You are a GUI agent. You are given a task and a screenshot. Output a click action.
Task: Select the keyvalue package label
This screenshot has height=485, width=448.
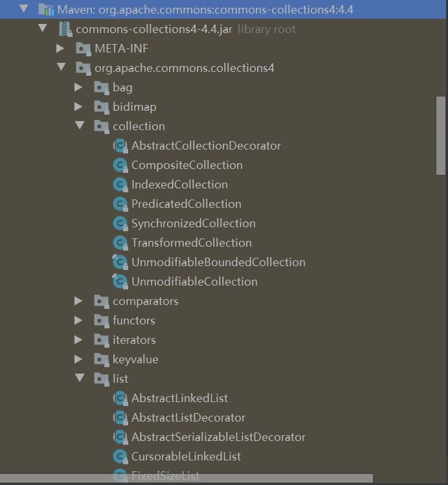[x=135, y=360]
